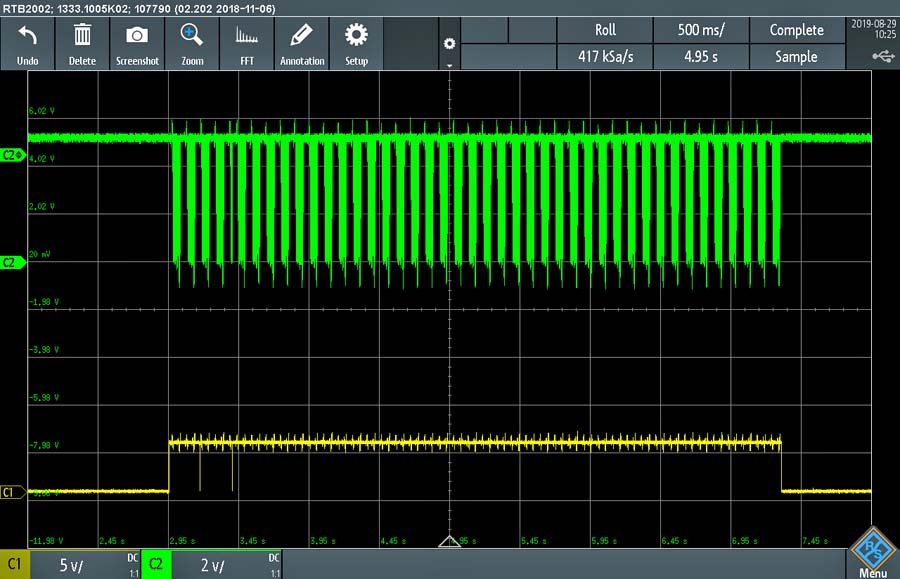Select the Annotation pencil tool
The height and width of the screenshot is (579, 900).
(x=301, y=35)
